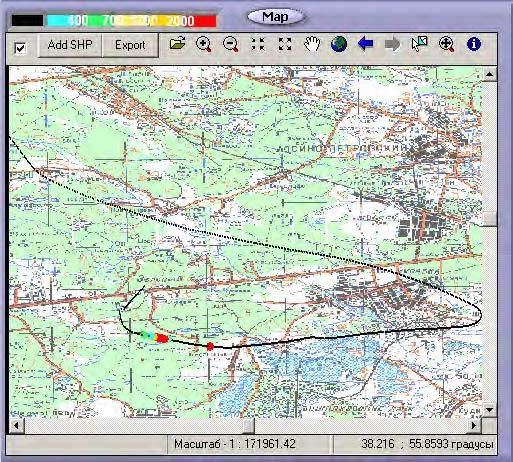This screenshot has width=513, height=462.
Task: Click the horizontal scrollbar right arrow
Action: [474, 425]
